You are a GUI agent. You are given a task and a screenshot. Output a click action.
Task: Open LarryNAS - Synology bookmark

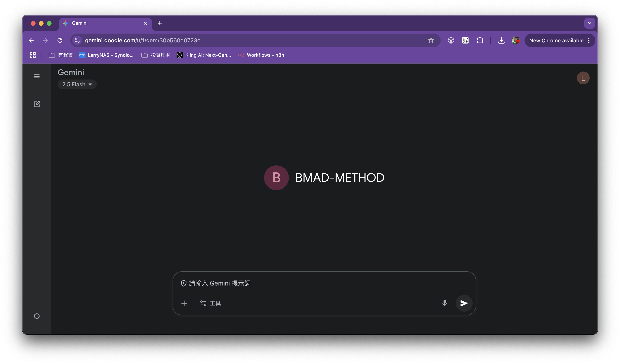coord(106,55)
